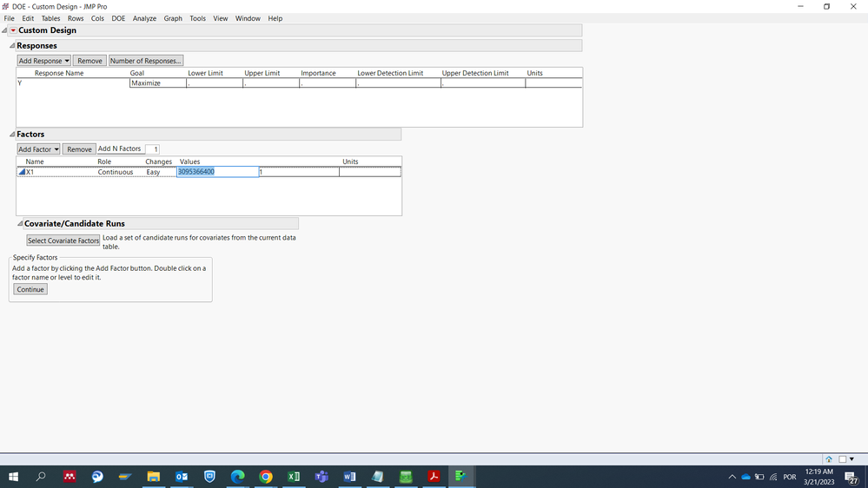Open Word from the taskbar
Image resolution: width=868 pixels, height=488 pixels.
[349, 477]
